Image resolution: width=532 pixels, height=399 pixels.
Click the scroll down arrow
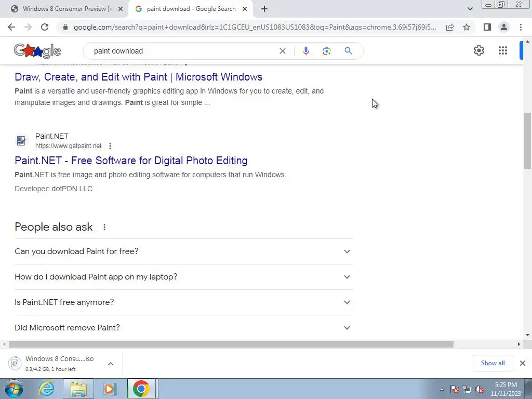coord(527,335)
